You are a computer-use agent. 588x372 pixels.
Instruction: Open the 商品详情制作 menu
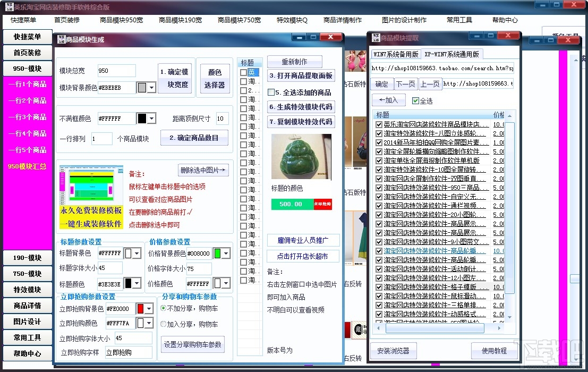343,20
